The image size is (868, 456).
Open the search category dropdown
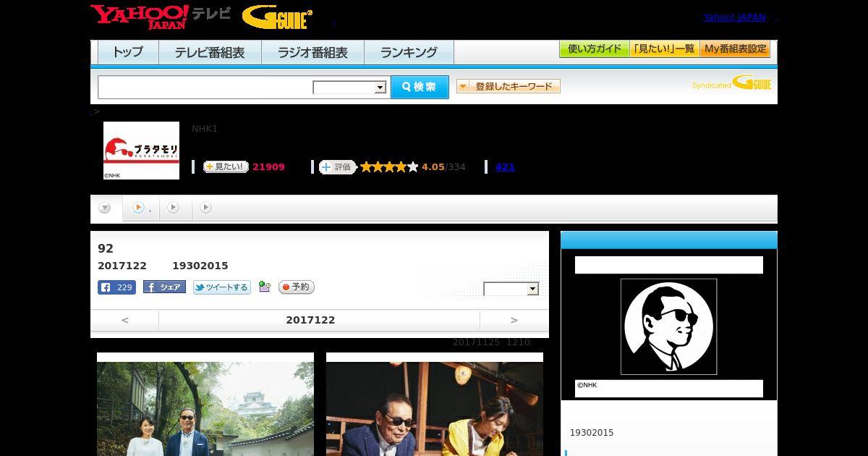click(x=350, y=88)
